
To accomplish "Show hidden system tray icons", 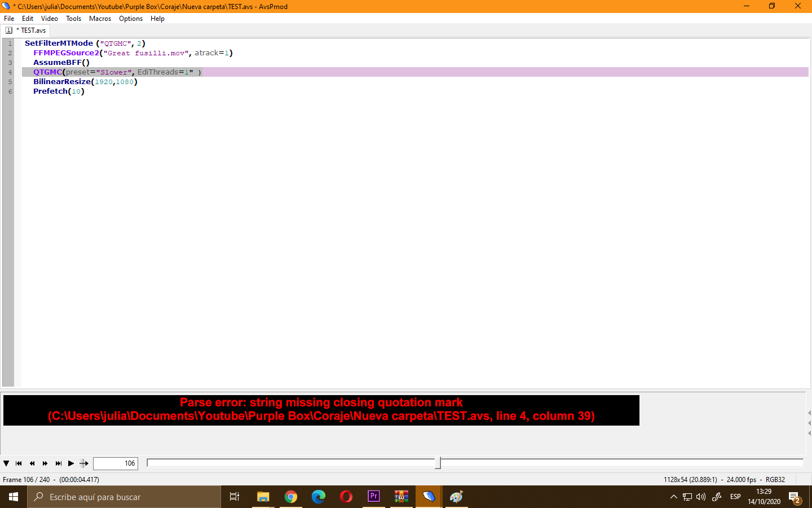I will [x=673, y=497].
